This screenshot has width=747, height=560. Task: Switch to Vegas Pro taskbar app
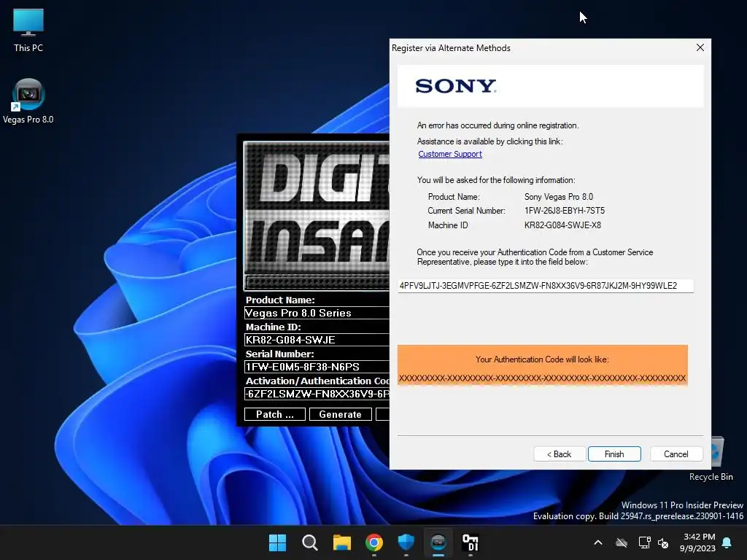[x=438, y=542]
